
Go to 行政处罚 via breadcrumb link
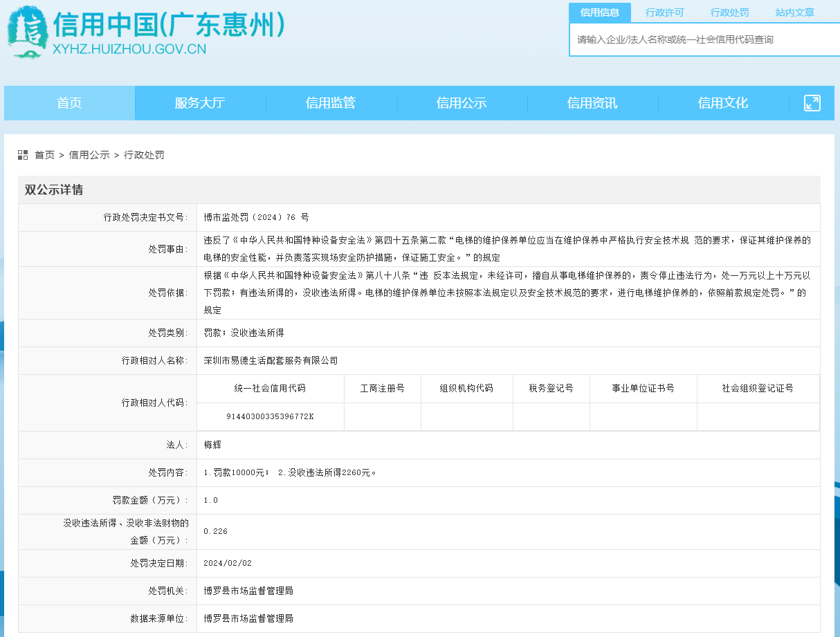pyautogui.click(x=144, y=155)
